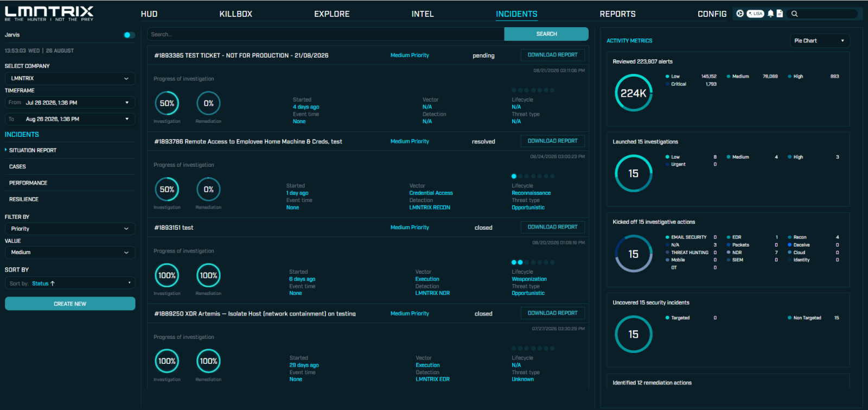Screen dimensions: 868x410
Task: Click the incidents Search input field
Action: click(325, 34)
